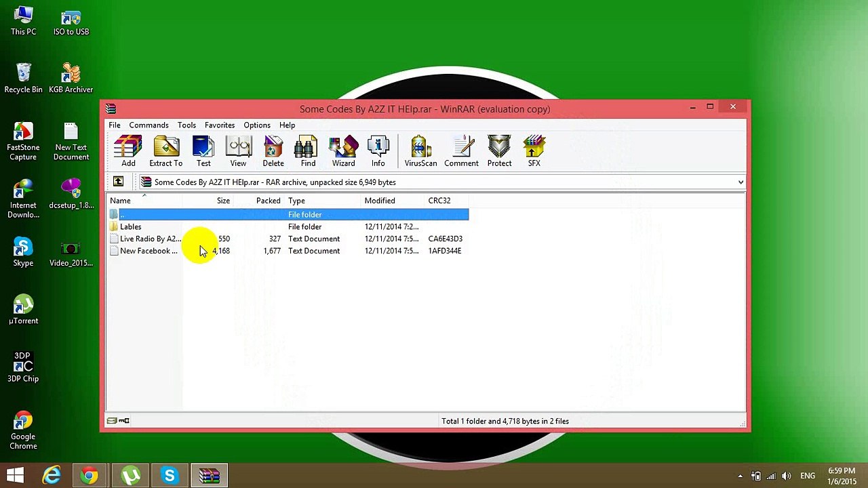Start VirusScan on the archive
Image resolution: width=868 pixels, height=488 pixels.
[420, 151]
